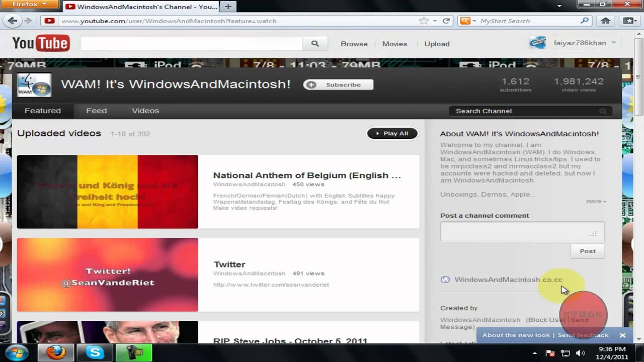This screenshot has height=362, width=644.
Task: Click the Play All button
Action: 392,133
